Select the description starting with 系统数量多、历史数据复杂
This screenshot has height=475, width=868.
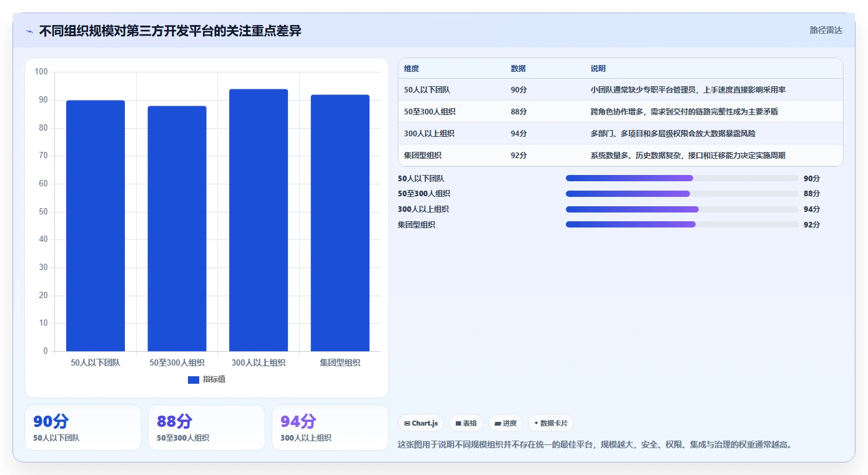(688, 156)
